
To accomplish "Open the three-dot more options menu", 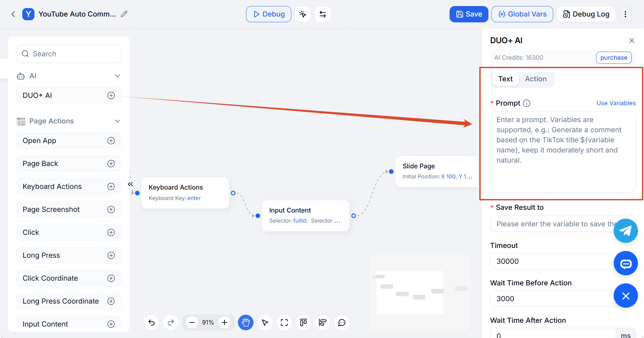I will coord(625,14).
